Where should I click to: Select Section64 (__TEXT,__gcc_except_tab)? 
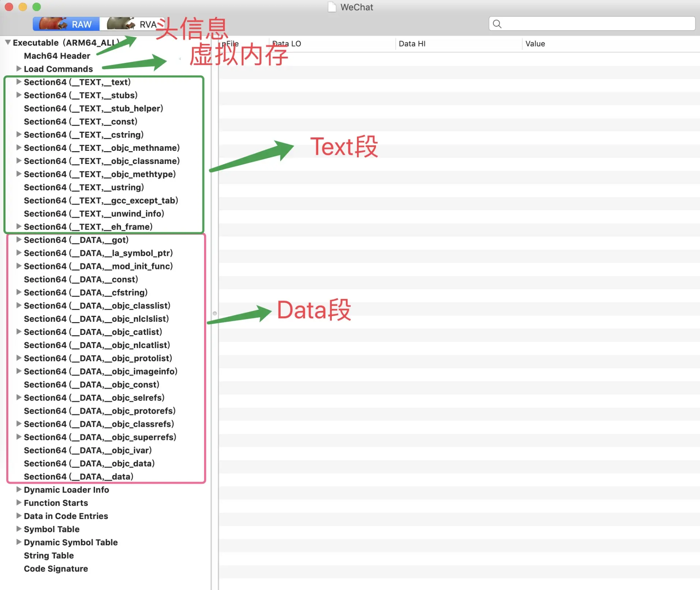(101, 201)
